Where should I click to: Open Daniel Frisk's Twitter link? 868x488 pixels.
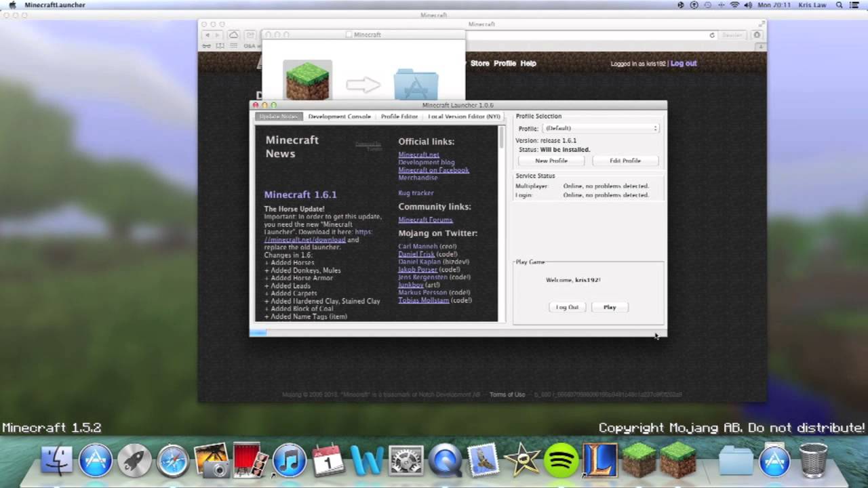tap(416, 254)
